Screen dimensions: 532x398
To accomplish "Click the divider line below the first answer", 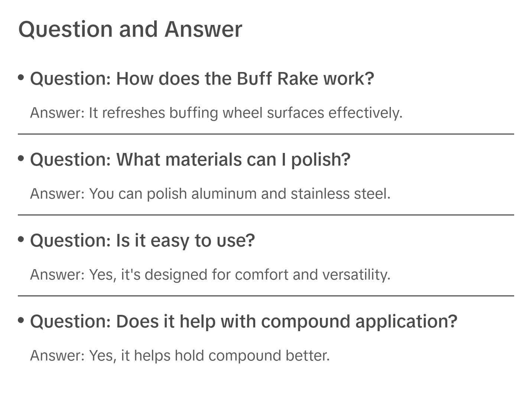I will pyautogui.click(x=266, y=134).
